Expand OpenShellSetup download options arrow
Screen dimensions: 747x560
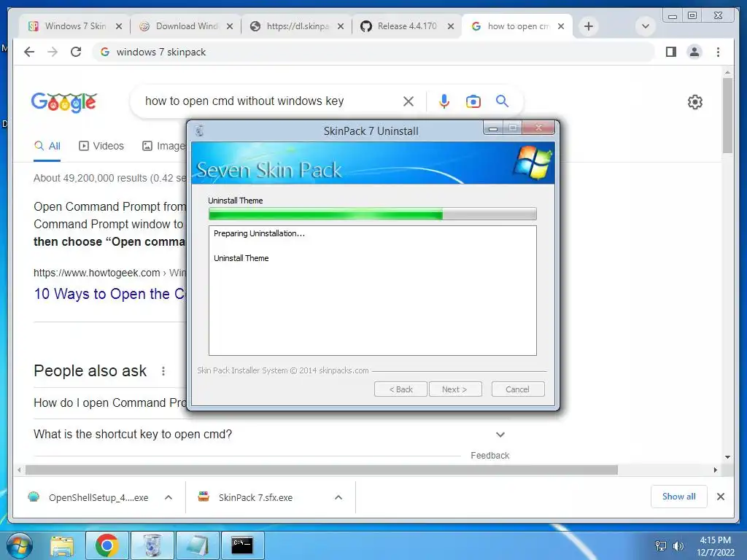click(169, 497)
